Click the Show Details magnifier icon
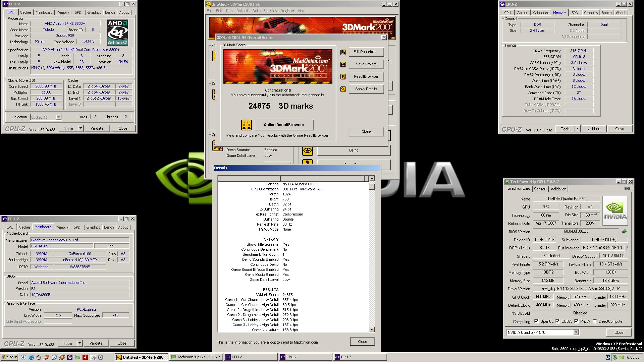The image size is (644, 362). coord(343,89)
